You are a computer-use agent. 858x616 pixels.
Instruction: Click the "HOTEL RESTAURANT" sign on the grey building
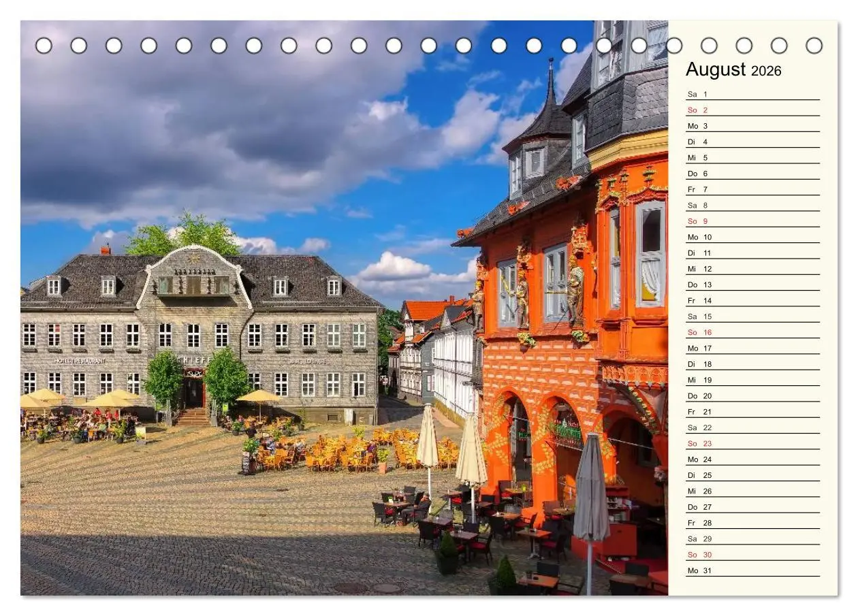[80, 361]
